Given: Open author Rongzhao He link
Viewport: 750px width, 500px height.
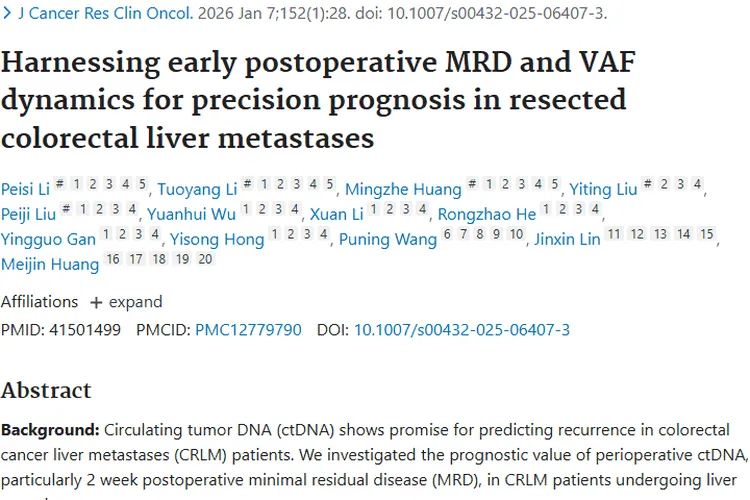Looking at the screenshot, I should [x=487, y=213].
